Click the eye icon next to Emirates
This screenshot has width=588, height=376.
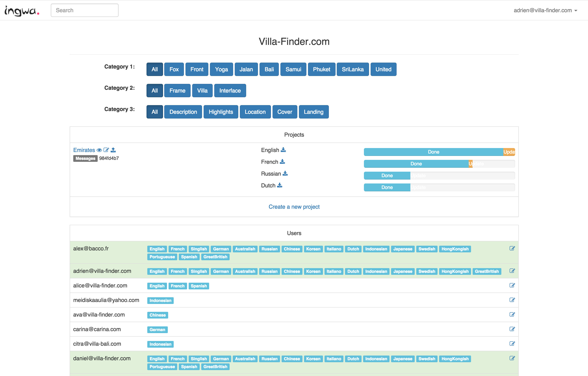point(99,150)
